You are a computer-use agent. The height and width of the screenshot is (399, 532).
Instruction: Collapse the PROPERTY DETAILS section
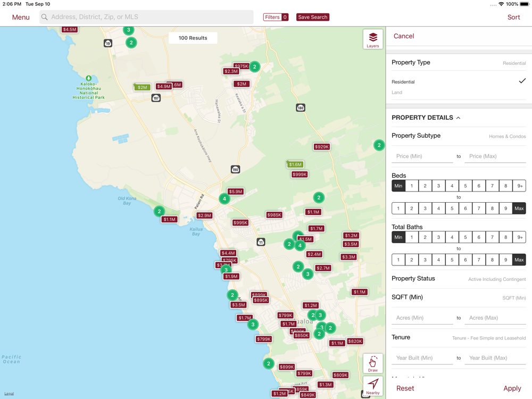(426, 118)
